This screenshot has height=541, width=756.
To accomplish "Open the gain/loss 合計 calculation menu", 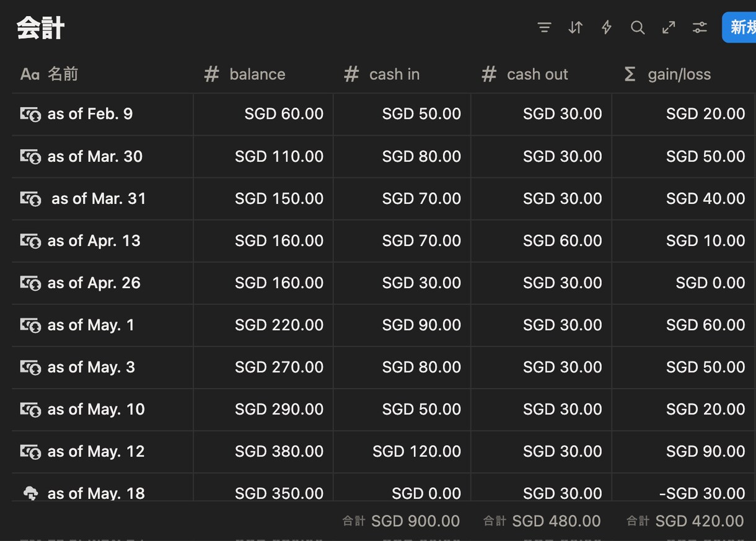I will (685, 521).
